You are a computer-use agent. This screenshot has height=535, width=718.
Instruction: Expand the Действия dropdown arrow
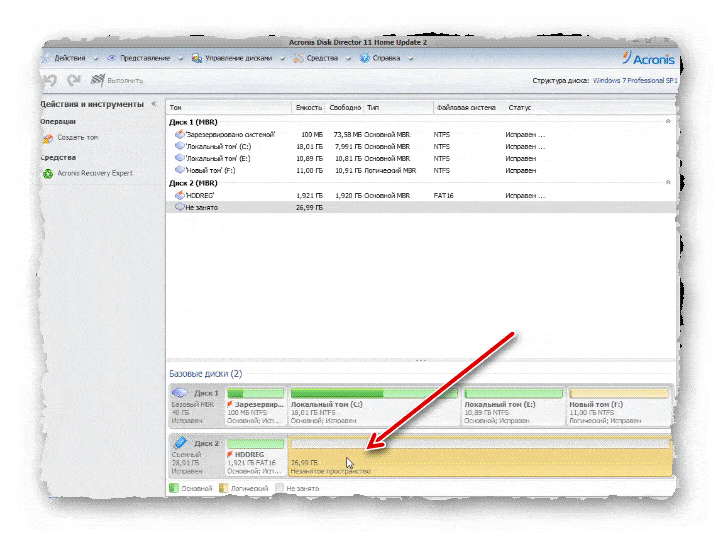96,59
